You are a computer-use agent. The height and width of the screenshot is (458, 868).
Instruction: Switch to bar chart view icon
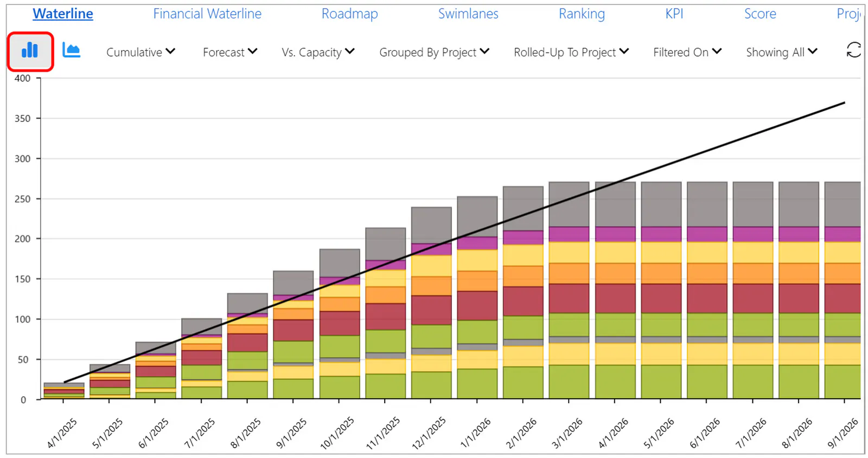[x=30, y=51]
